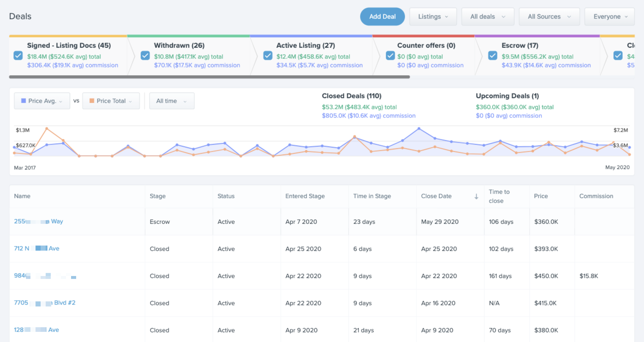Click the blue Price Avg. legend square

tap(23, 101)
